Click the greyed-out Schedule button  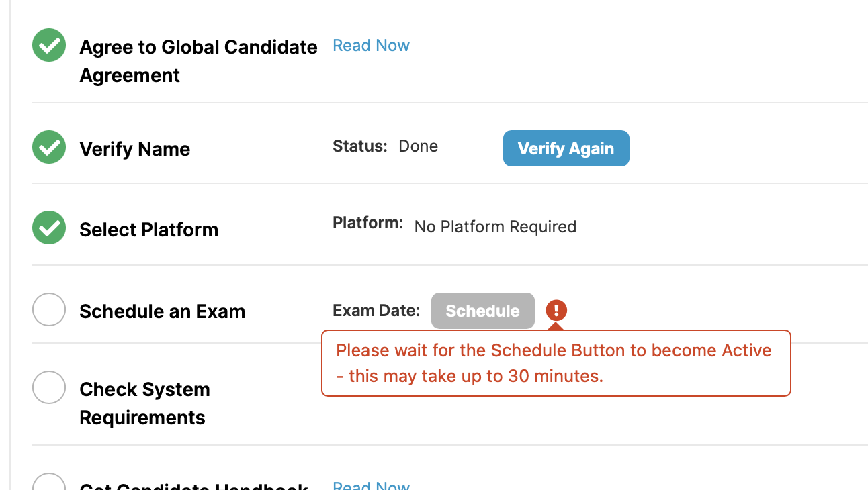[483, 311]
